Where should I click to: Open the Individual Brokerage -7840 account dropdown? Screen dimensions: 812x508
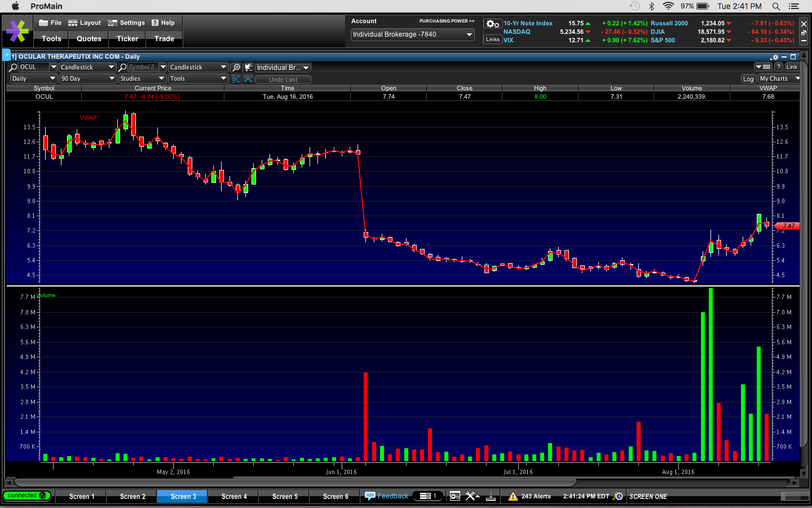pyautogui.click(x=412, y=34)
